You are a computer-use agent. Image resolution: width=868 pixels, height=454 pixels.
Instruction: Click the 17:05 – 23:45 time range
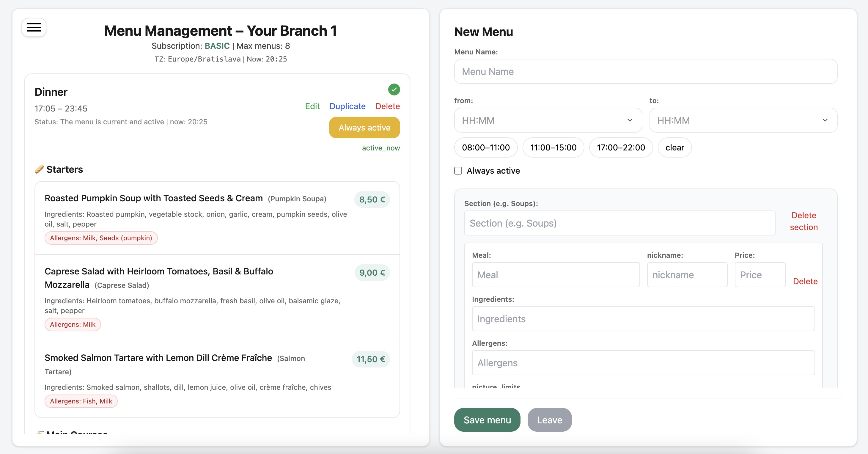(61, 108)
